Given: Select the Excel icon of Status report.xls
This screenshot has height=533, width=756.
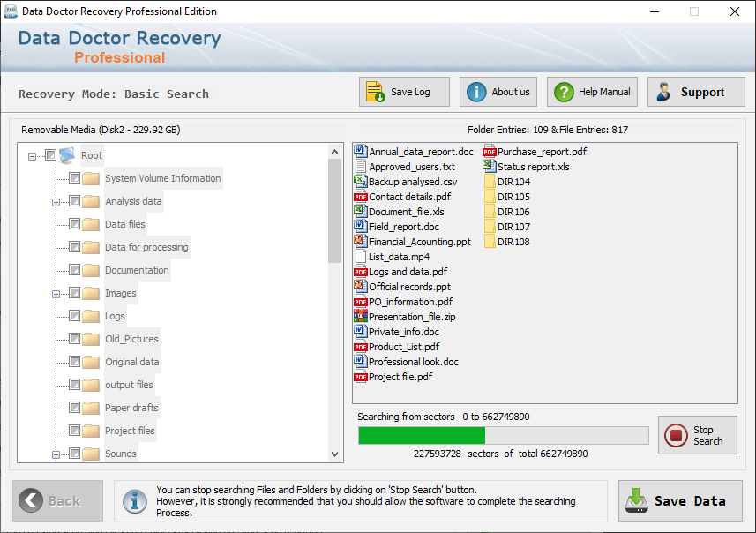Looking at the screenshot, I should click(x=490, y=167).
